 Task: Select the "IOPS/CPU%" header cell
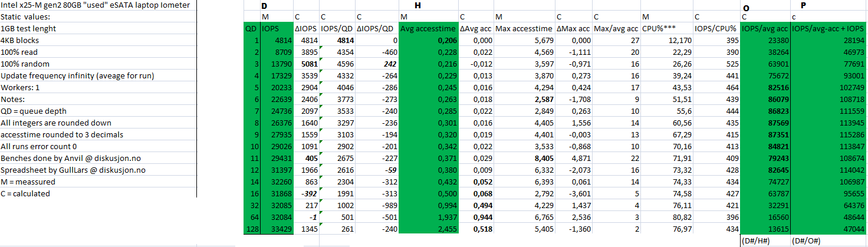tap(716, 28)
